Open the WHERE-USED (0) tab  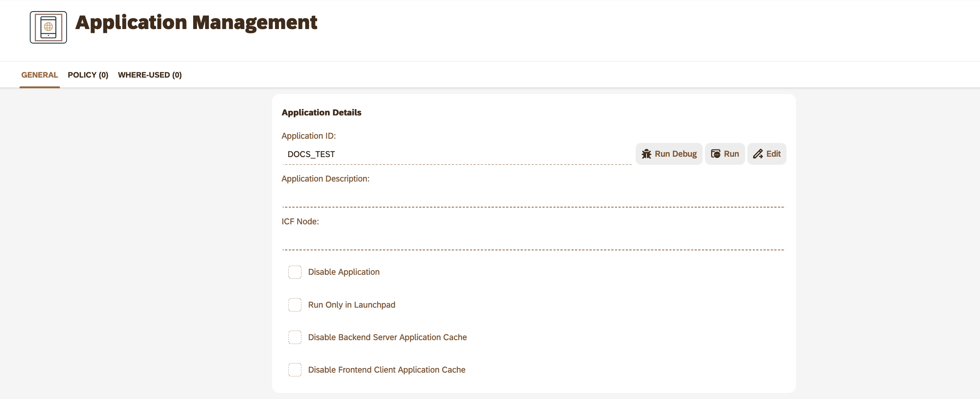[150, 75]
